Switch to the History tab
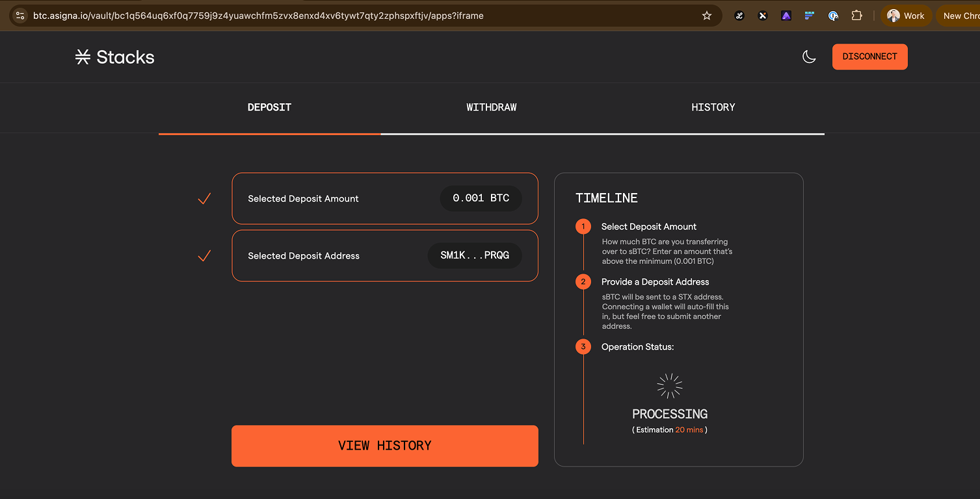Viewport: 980px width, 499px height. pos(713,107)
